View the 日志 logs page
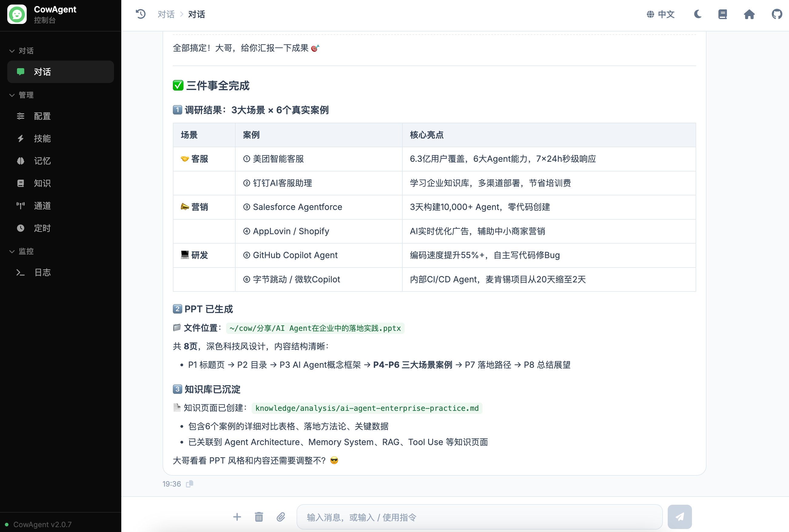The width and height of the screenshot is (789, 532). pos(42,272)
